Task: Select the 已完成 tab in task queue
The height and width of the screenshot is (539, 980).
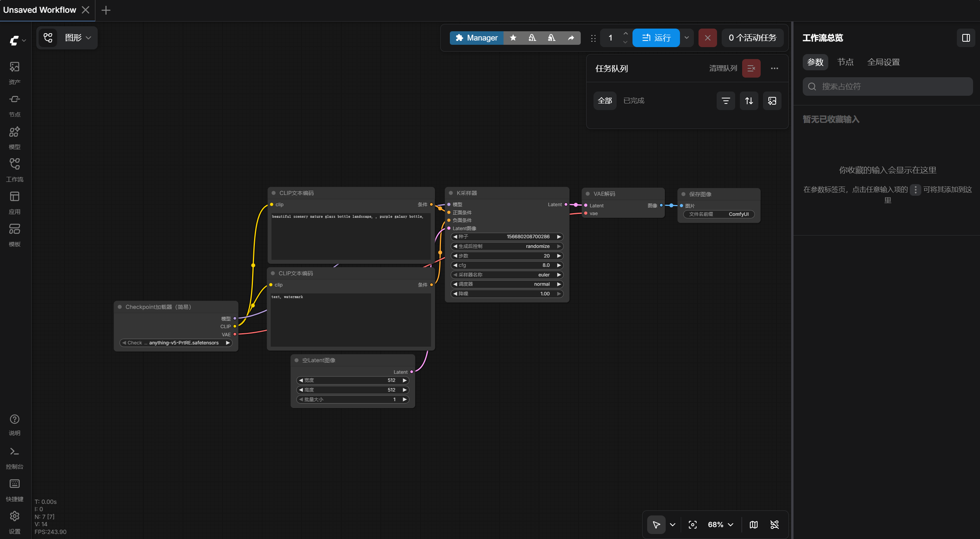Action: coord(634,101)
